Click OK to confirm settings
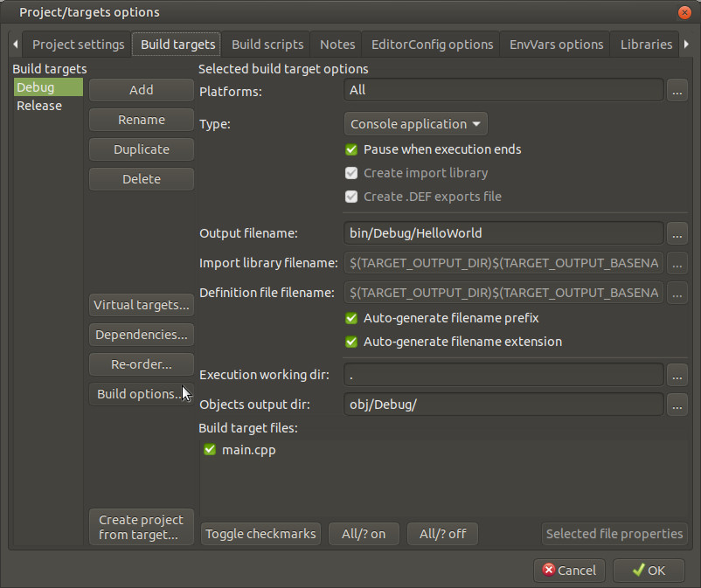Screen dimensions: 701x588 point(649,570)
